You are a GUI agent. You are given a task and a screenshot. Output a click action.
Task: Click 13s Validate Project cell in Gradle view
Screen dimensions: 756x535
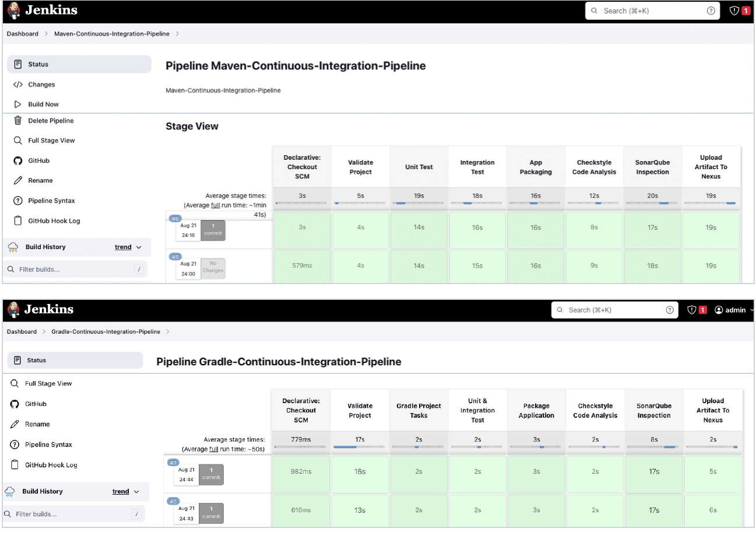360,510
